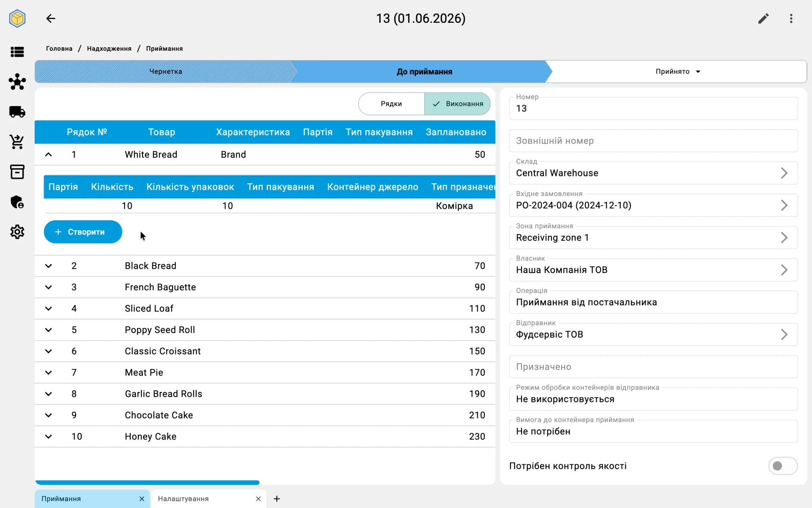Open the pencil edit icon

coord(763,19)
